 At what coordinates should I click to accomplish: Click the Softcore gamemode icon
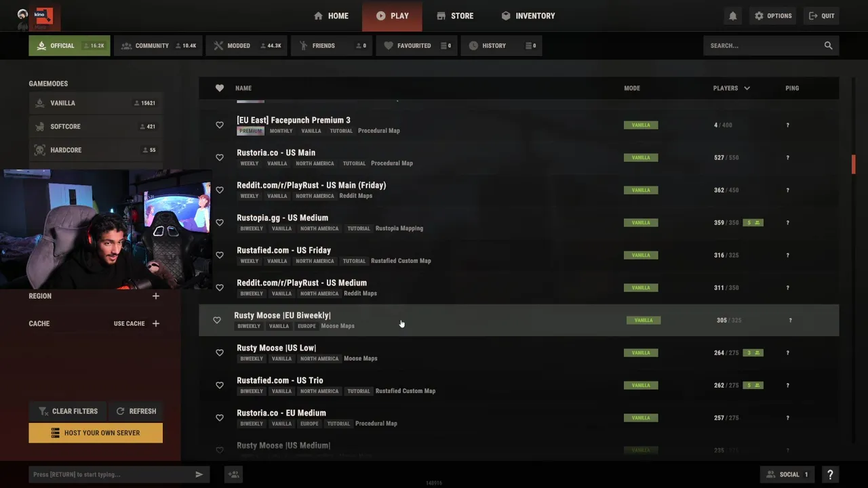click(39, 127)
